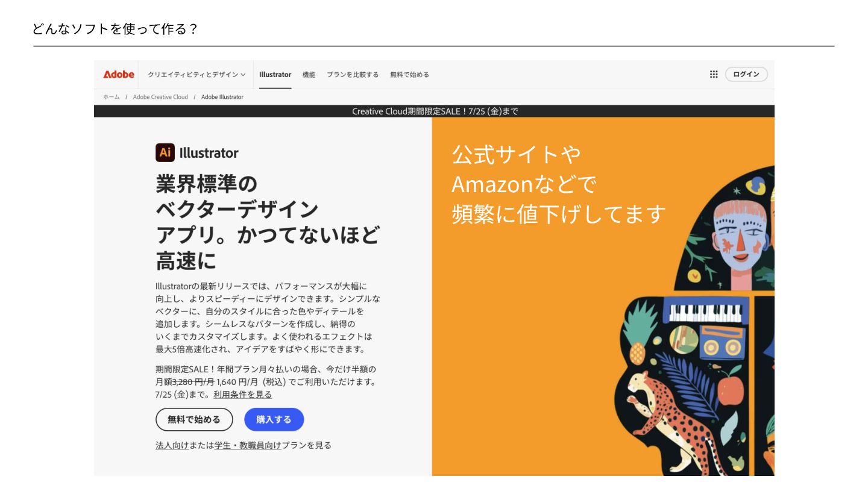Click the colorful hero illustration artwork
Image resolution: width=868 pixels, height=488 pixels.
coord(693,319)
